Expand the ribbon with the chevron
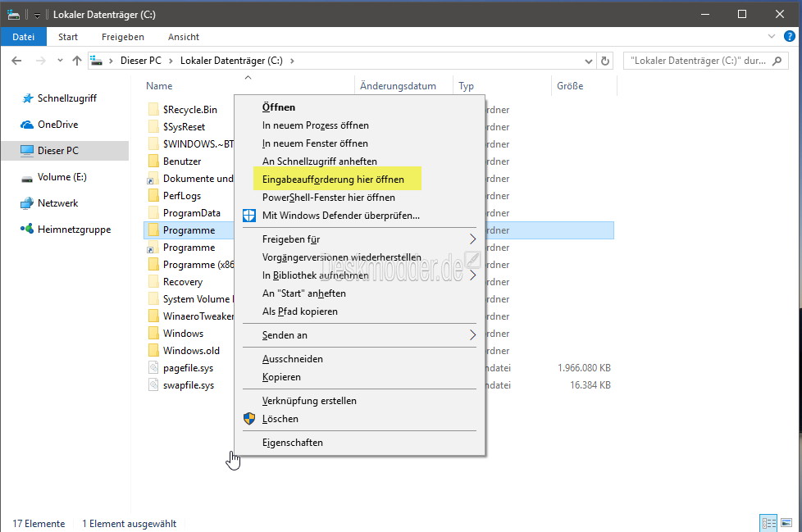802x532 pixels. pos(772,36)
